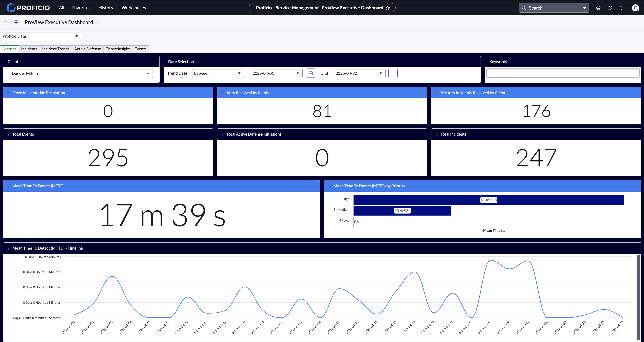The width and height of the screenshot is (644, 342).
Task: Click into the Keywords input field
Action: pos(562,73)
